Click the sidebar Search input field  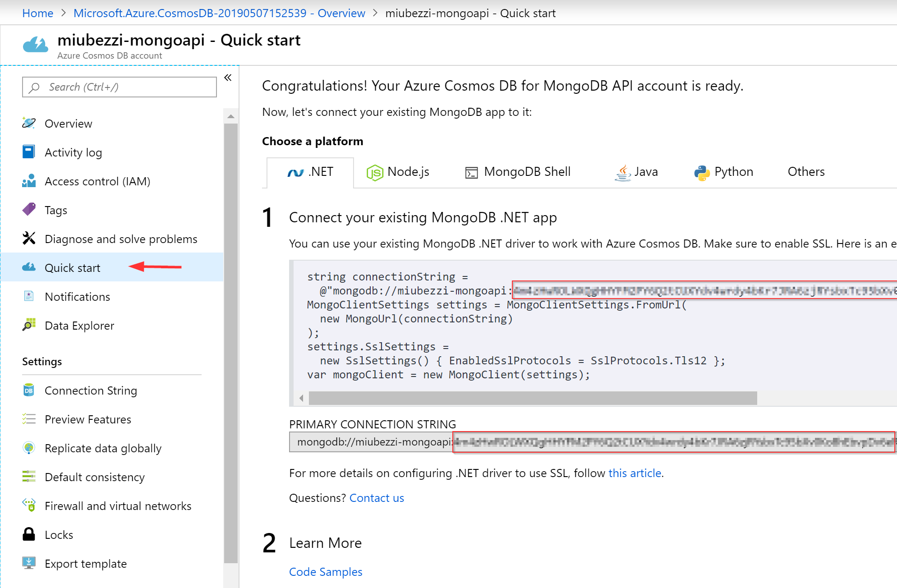click(x=120, y=87)
